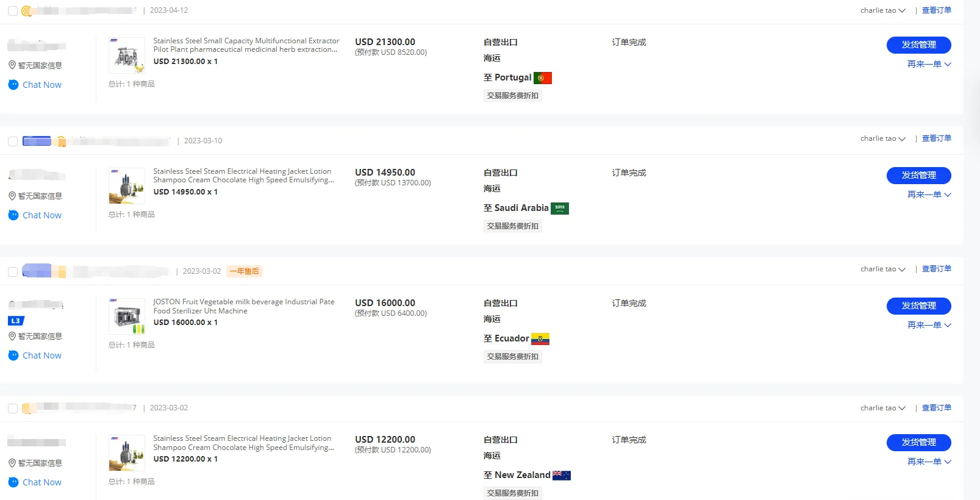Click 订单完成 status of New Zealand order
980x500 pixels.
[x=629, y=440]
